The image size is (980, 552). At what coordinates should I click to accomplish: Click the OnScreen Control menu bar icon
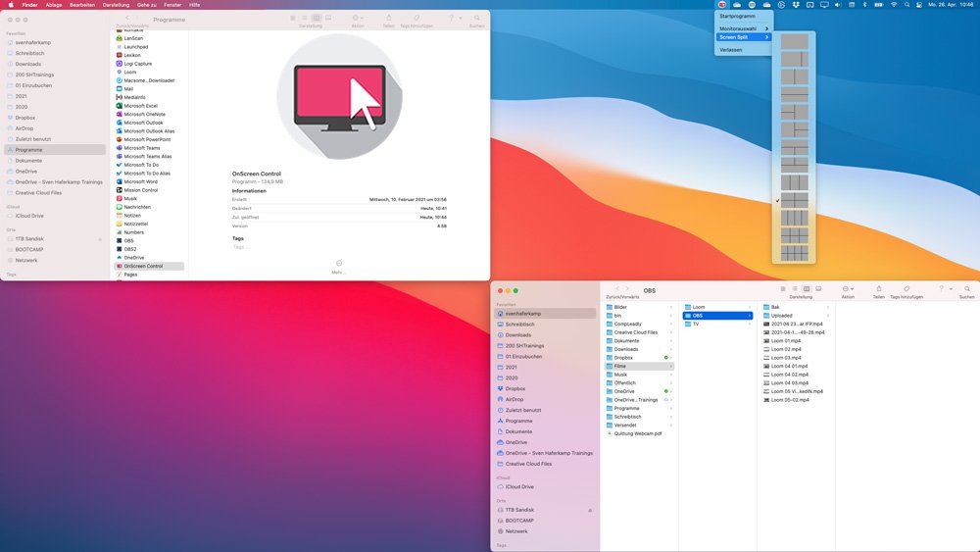[x=722, y=5]
